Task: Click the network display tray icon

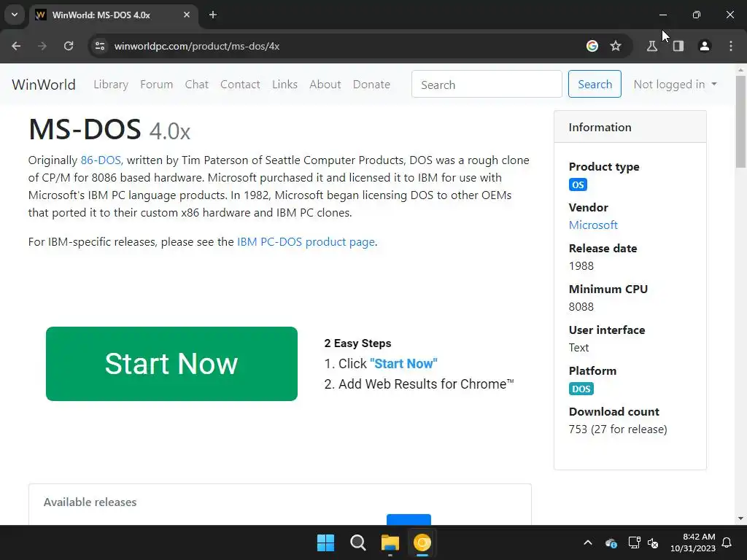Action: click(x=634, y=542)
